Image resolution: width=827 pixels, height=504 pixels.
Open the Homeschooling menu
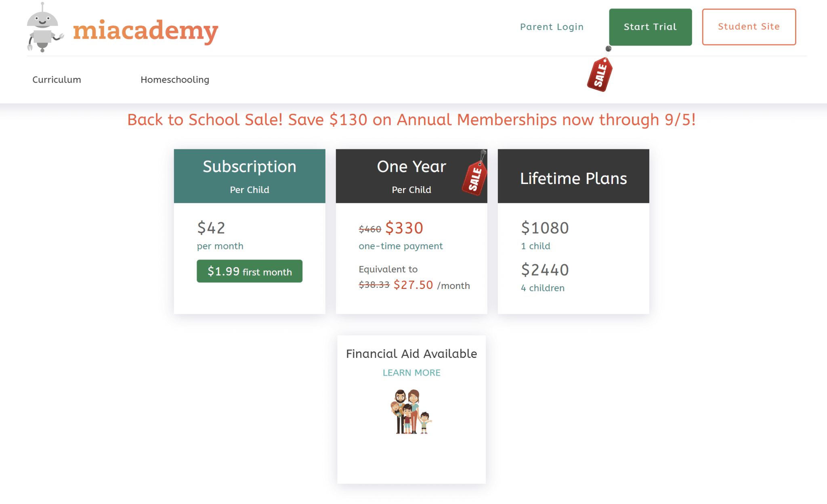[174, 79]
